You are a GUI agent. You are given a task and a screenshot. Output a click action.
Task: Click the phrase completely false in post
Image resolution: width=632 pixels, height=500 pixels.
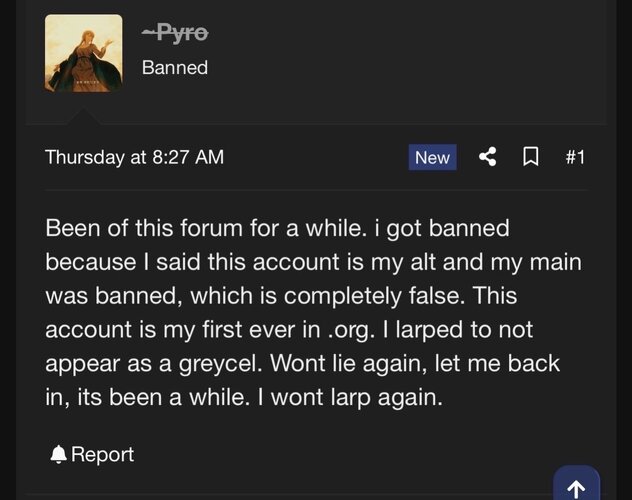[x=375, y=296]
